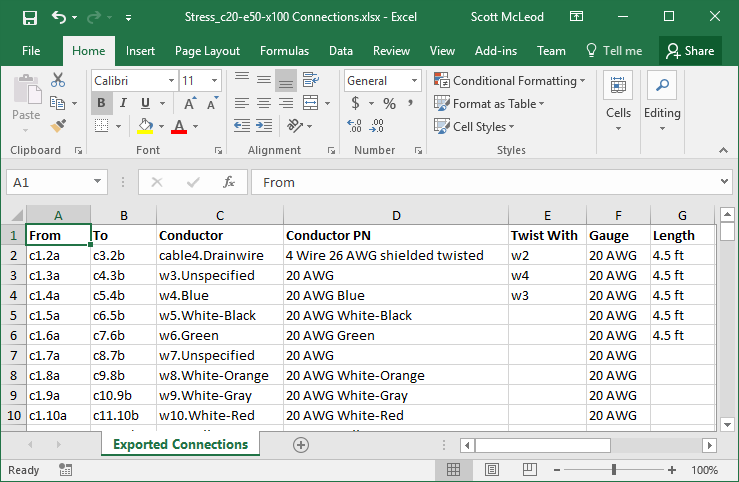Switch to Page Break Preview icon

[x=530, y=469]
